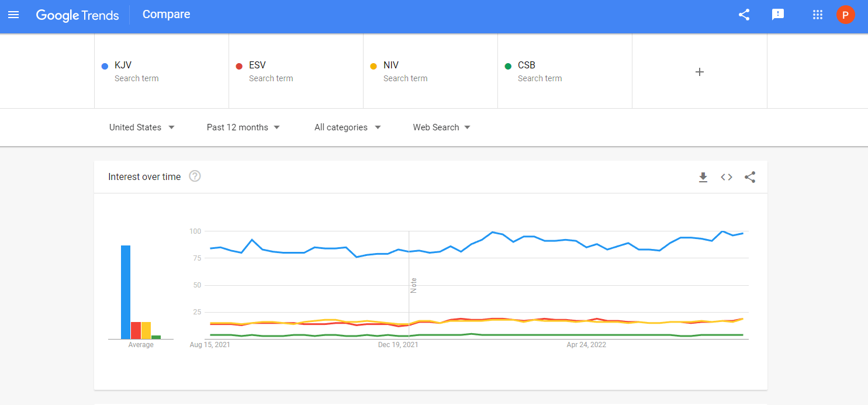Click the embed code icon
The image size is (868, 405).
click(x=727, y=177)
